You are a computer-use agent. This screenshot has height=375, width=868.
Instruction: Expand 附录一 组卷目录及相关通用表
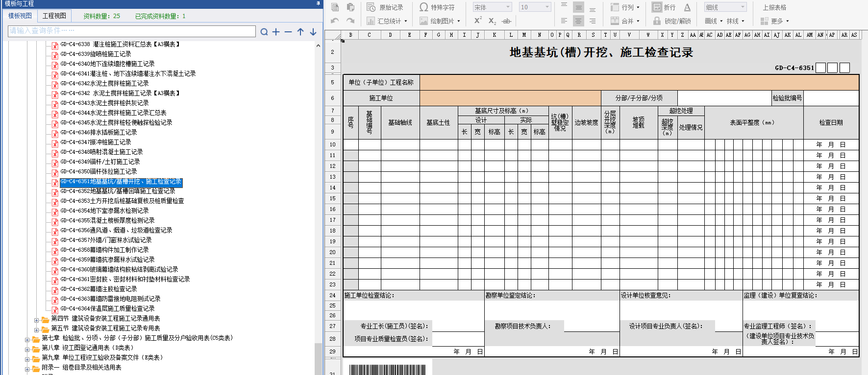(x=27, y=369)
